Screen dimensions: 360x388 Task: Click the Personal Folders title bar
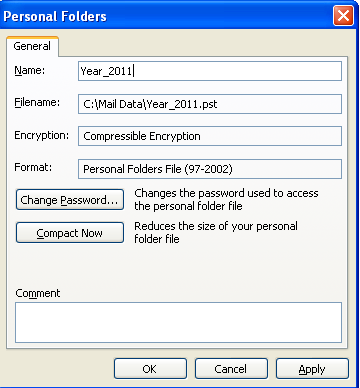click(167, 16)
